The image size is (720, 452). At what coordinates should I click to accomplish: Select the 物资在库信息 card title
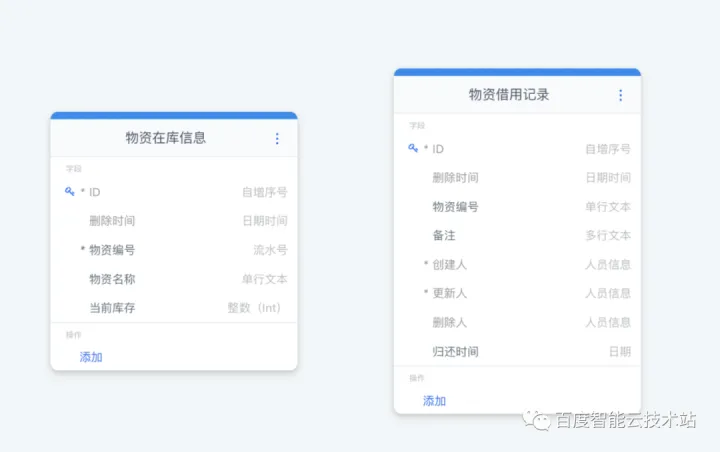click(x=166, y=138)
